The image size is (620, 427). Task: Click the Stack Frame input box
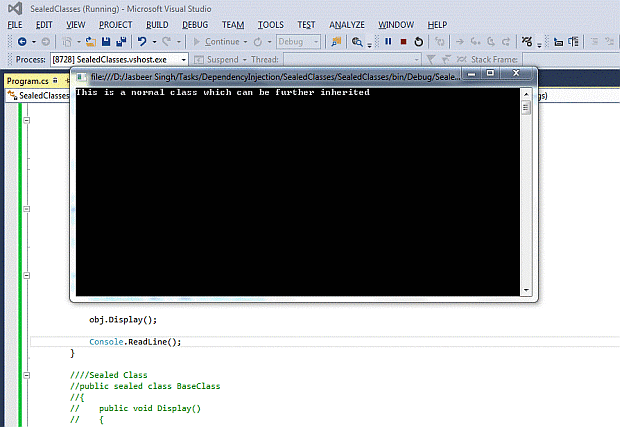571,60
